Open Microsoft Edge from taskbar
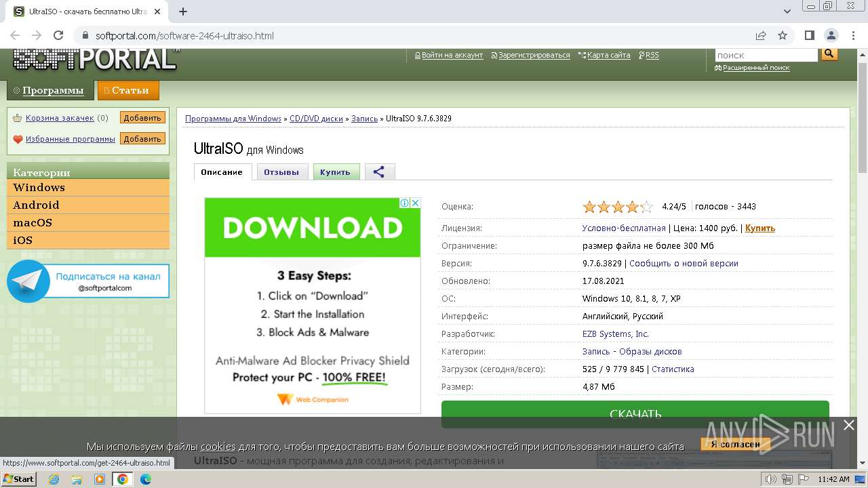The height and width of the screenshot is (488, 868). (146, 479)
